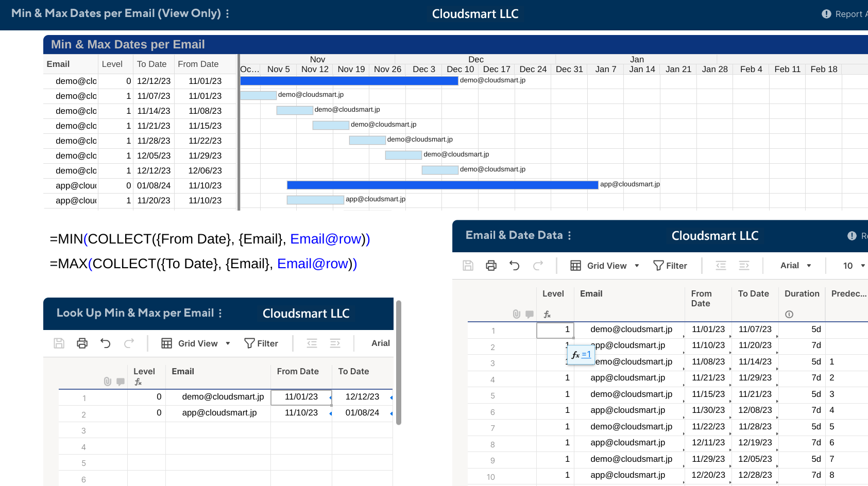
Task: Click Look Up Min & Max per Email sheet title
Action: [x=135, y=313]
